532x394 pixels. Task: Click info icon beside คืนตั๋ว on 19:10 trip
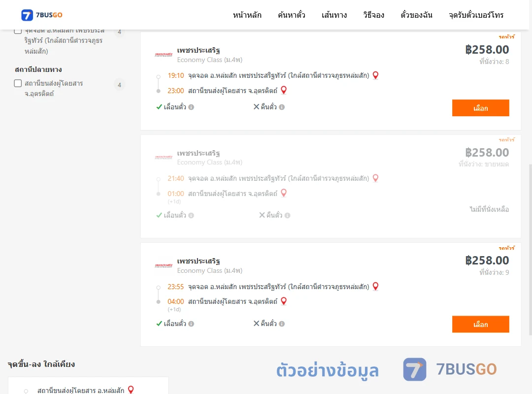282,107
